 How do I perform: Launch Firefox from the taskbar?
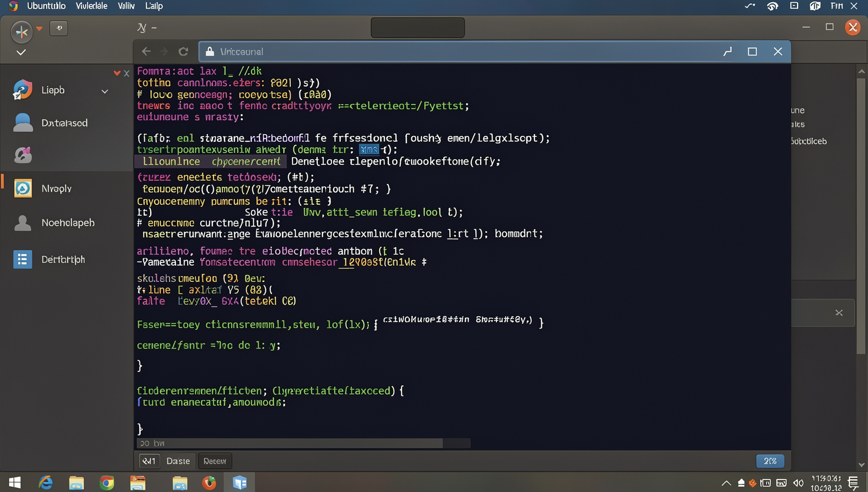(x=209, y=482)
